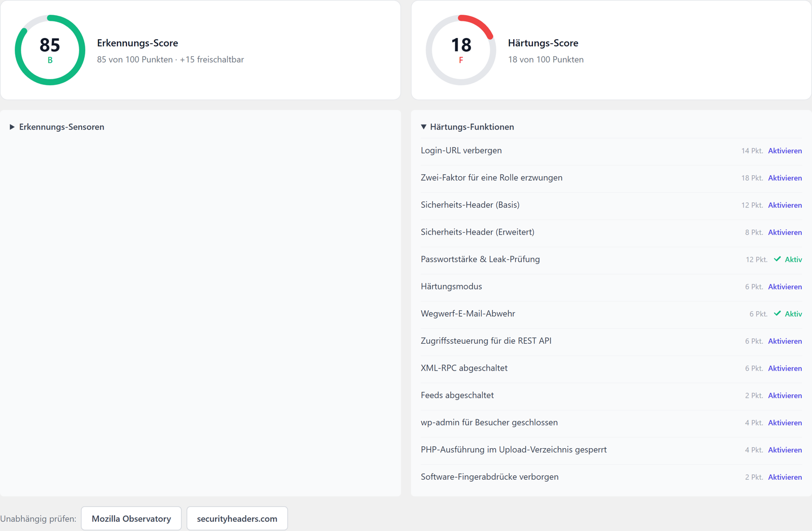Click green checkmark for Passwortstärke & Leak-Prüfung
The image size is (812, 531).
(777, 259)
